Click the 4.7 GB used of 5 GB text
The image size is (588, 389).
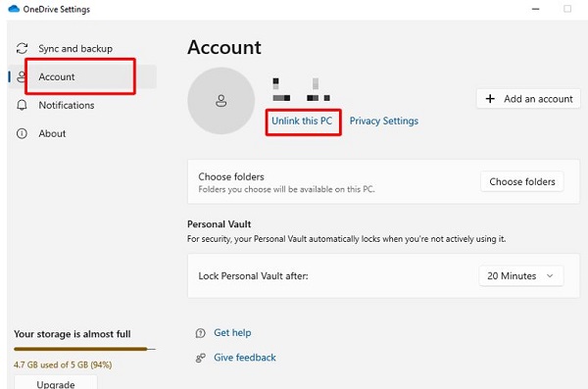pos(63,365)
